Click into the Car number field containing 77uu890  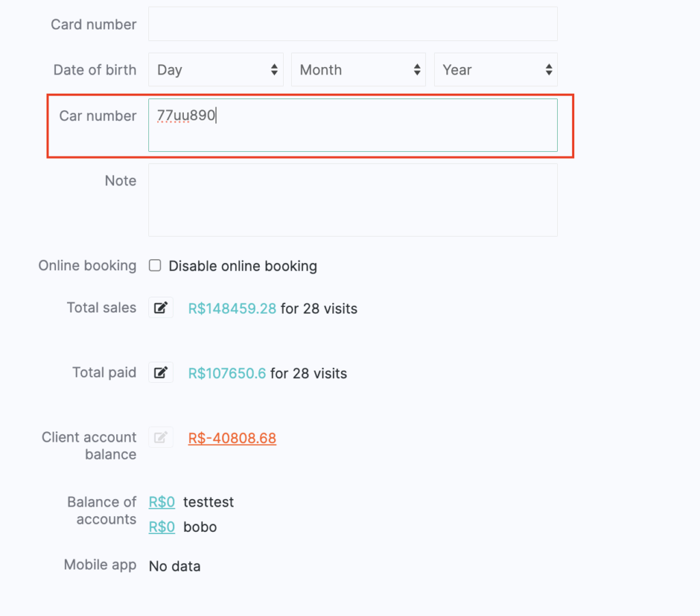point(353,125)
